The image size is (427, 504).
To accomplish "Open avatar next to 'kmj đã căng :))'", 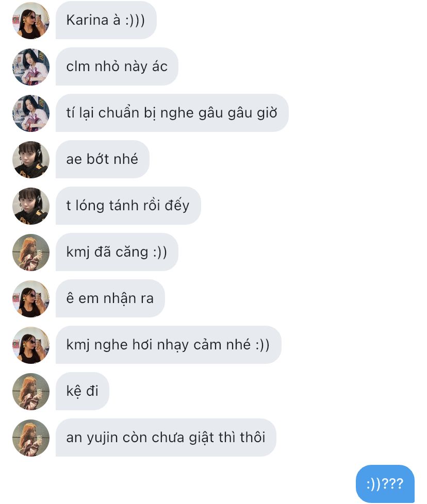I will tap(31, 253).
